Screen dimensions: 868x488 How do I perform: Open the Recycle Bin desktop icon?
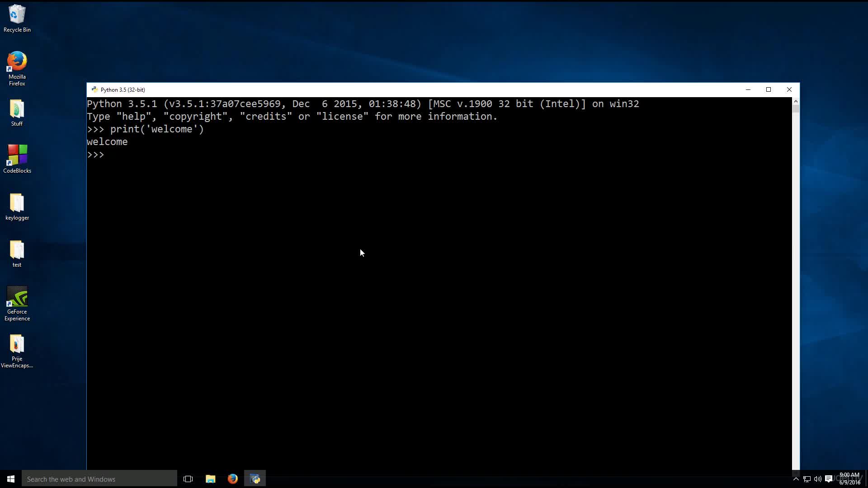[17, 19]
